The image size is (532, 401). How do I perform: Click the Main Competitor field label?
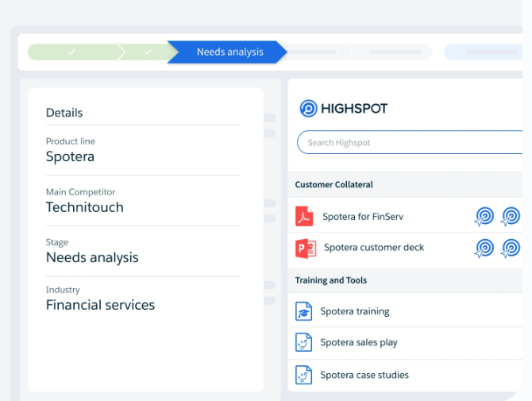(x=80, y=192)
